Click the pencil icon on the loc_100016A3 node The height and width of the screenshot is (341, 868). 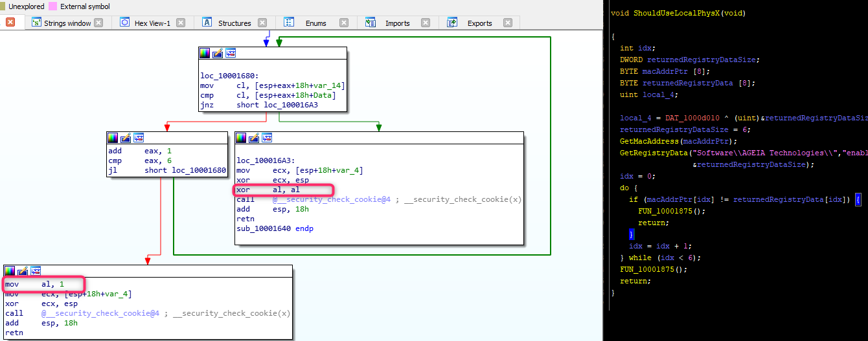(255, 138)
